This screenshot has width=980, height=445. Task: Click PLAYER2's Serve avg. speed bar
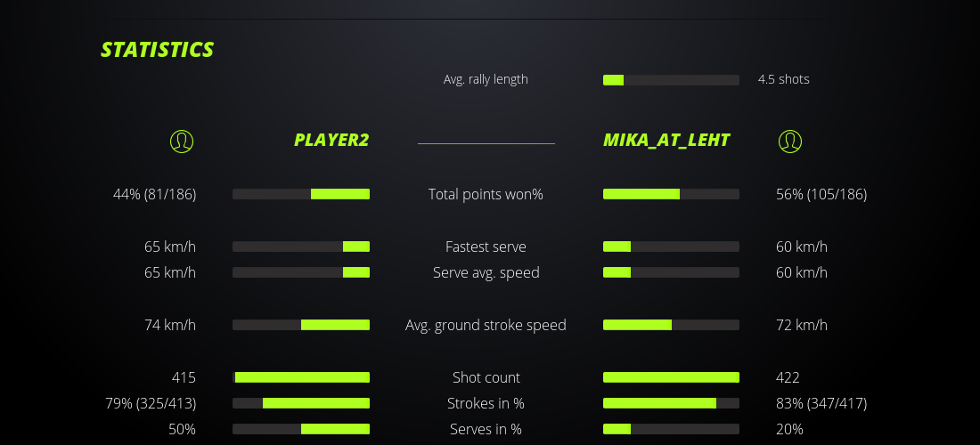301,272
